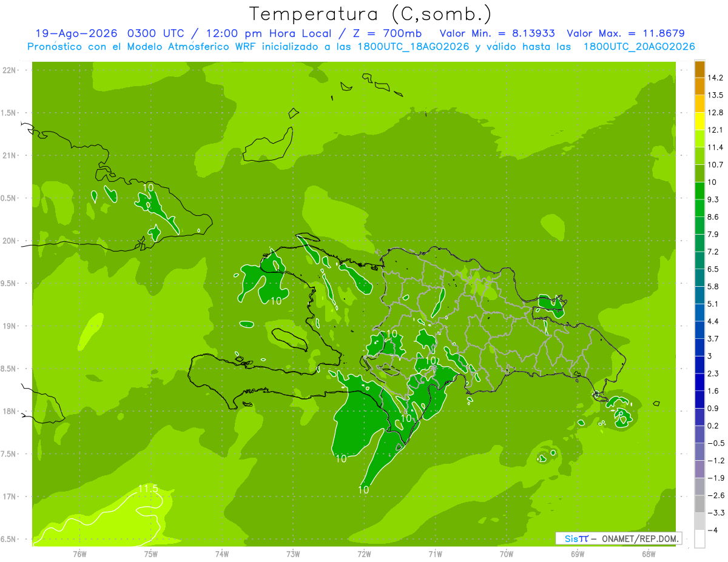Click the "75W" longitude label

pos(150,554)
